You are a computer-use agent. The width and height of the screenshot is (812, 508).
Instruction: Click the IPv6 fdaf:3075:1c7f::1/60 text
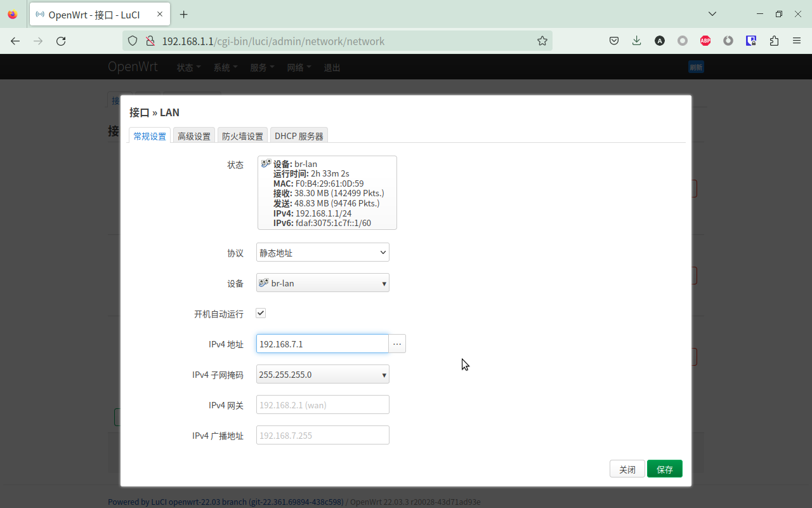tap(322, 223)
